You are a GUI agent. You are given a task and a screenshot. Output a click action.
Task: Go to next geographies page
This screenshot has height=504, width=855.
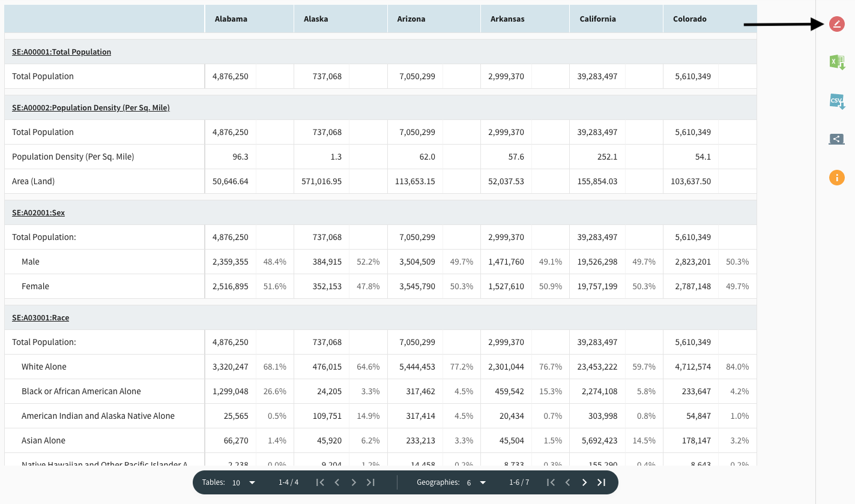pyautogui.click(x=584, y=482)
